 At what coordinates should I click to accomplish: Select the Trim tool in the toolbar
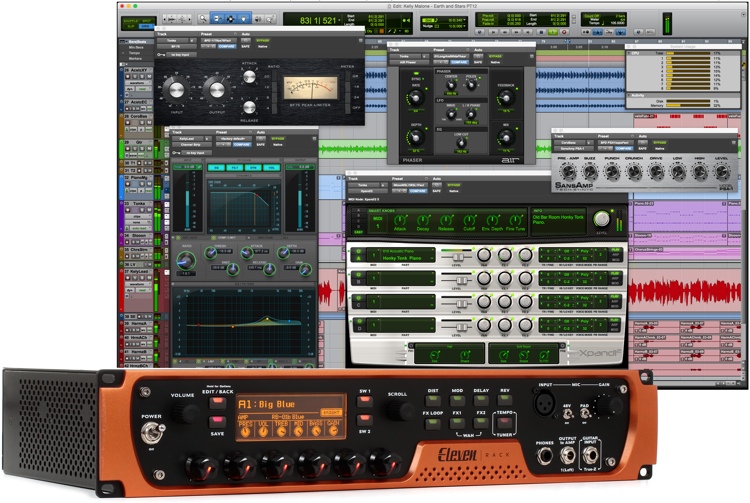(217, 19)
